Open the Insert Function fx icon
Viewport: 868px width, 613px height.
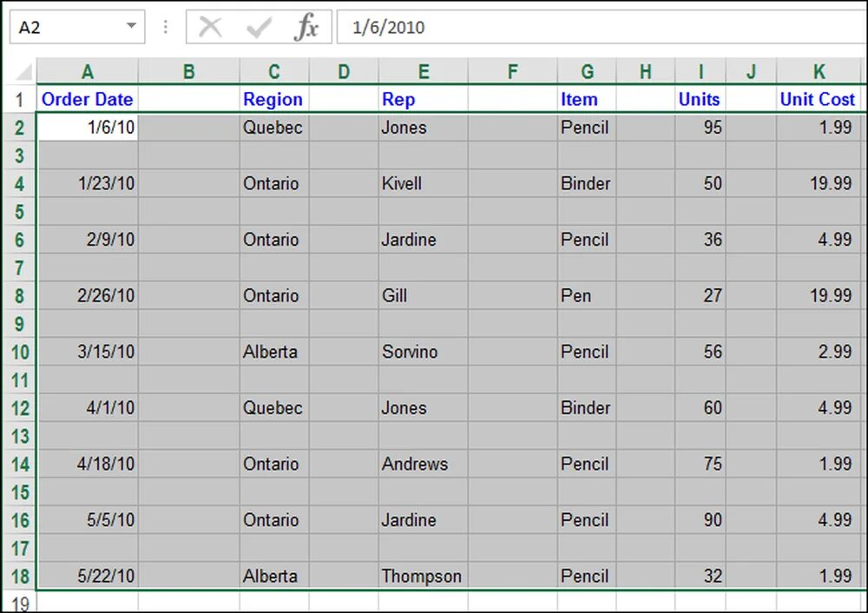click(306, 27)
